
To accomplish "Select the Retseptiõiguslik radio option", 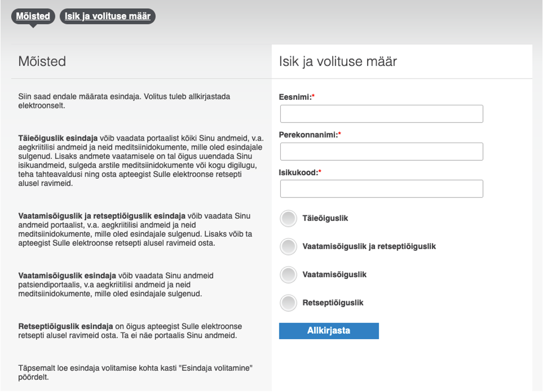I will coord(288,303).
